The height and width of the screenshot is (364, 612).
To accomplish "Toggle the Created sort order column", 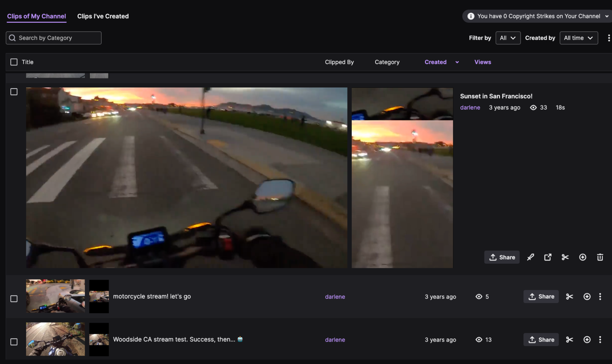I will pos(441,62).
